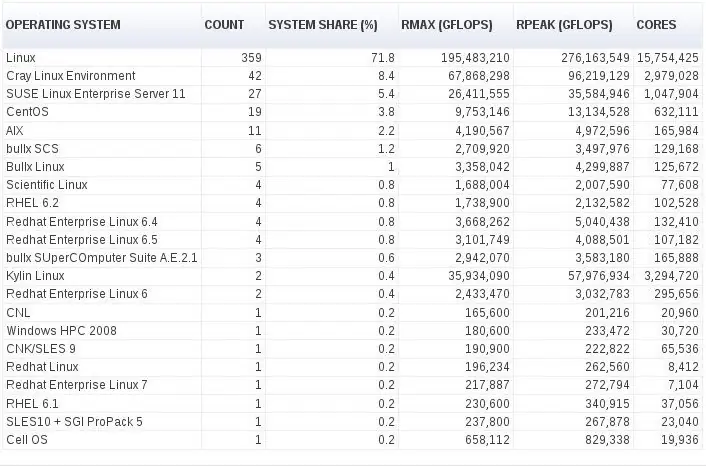Click Kylin Linux Rmax value 35,934,090

[x=479, y=276]
